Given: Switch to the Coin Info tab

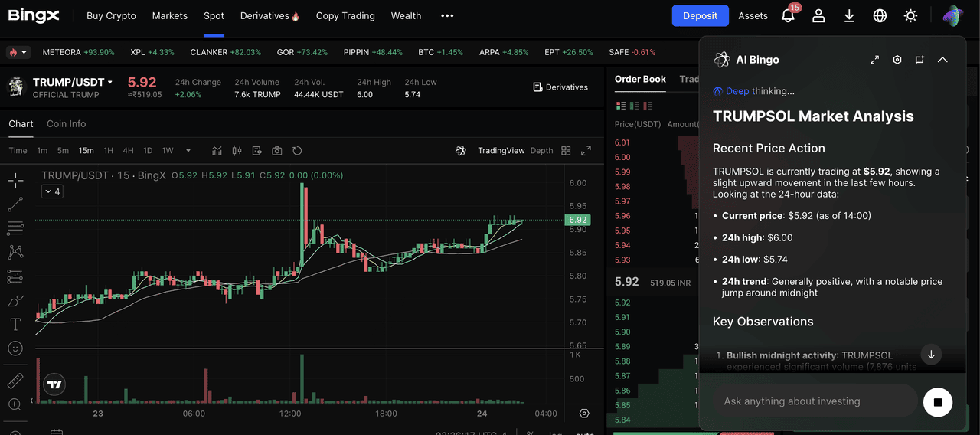Looking at the screenshot, I should tap(66, 124).
